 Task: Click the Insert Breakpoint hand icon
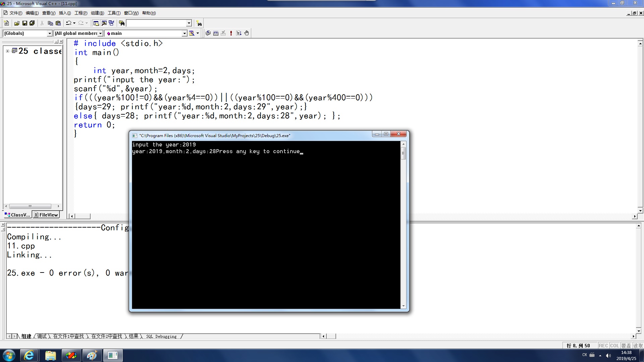[x=247, y=33]
